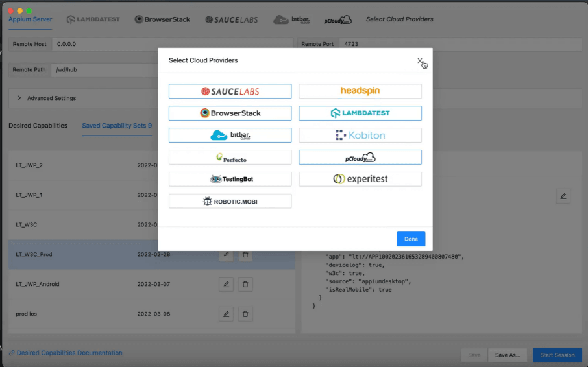Click trash icon for LT_JWP_Android
Image resolution: width=588 pixels, height=367 pixels.
[x=245, y=284]
